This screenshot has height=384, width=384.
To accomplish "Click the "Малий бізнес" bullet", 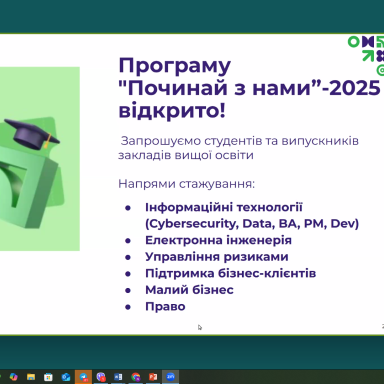I will (x=189, y=290).
